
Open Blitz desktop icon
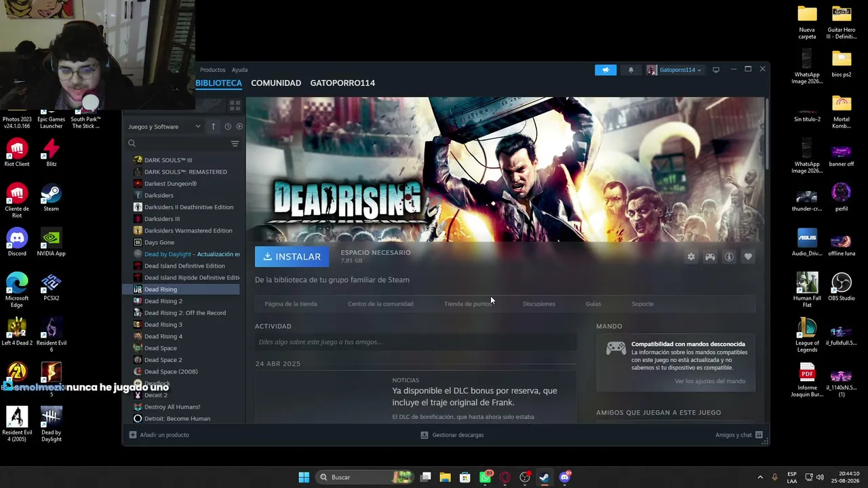pyautogui.click(x=51, y=152)
